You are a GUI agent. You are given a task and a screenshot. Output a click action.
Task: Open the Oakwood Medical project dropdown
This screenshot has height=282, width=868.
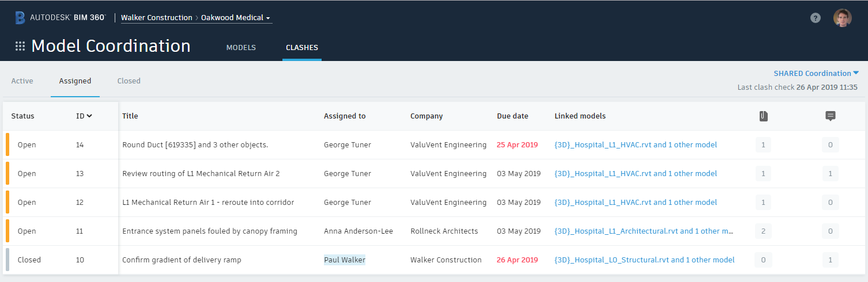coord(236,18)
